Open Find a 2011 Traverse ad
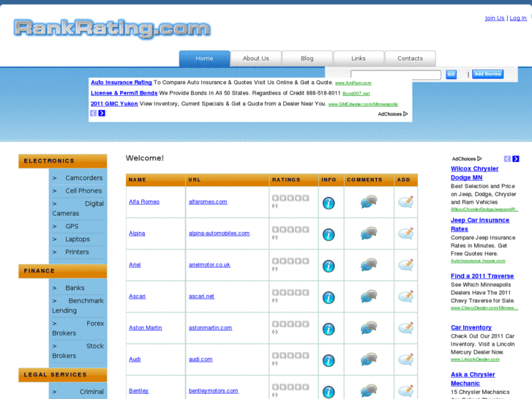This screenshot has height=399, width=532. coord(482,276)
